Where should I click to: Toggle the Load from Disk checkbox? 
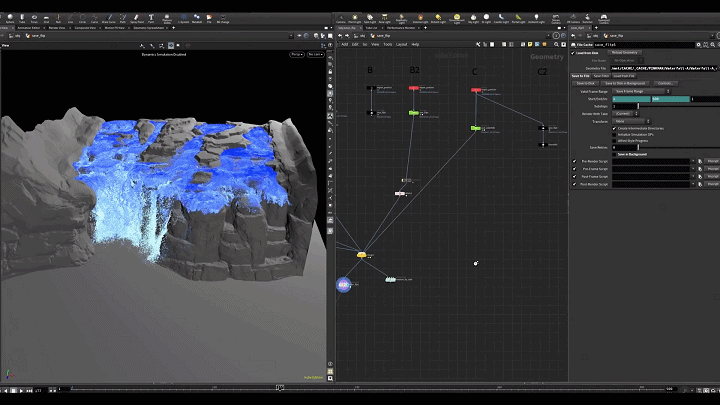tap(573, 53)
